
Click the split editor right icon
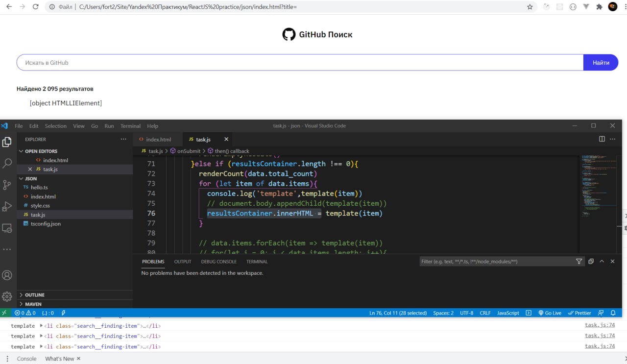click(602, 139)
